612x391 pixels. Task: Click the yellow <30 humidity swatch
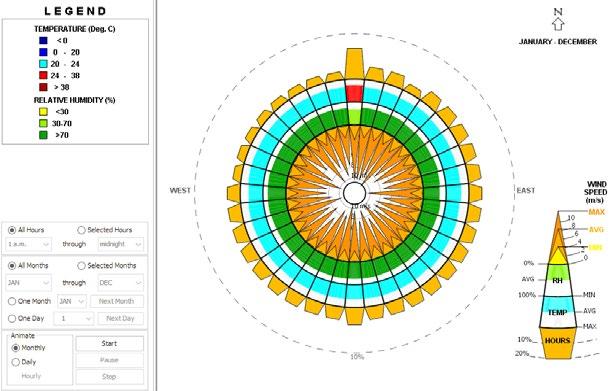click(x=43, y=112)
